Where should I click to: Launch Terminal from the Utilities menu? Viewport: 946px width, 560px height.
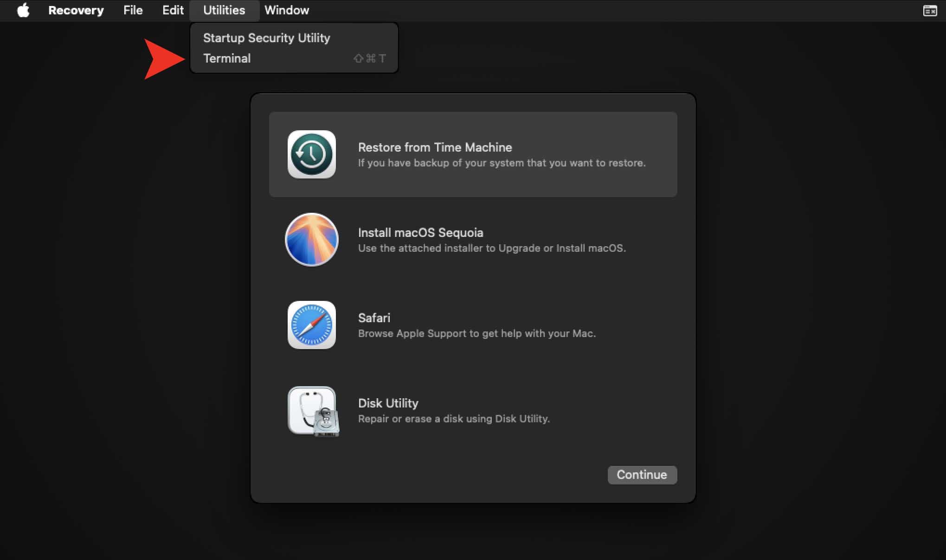294,58
